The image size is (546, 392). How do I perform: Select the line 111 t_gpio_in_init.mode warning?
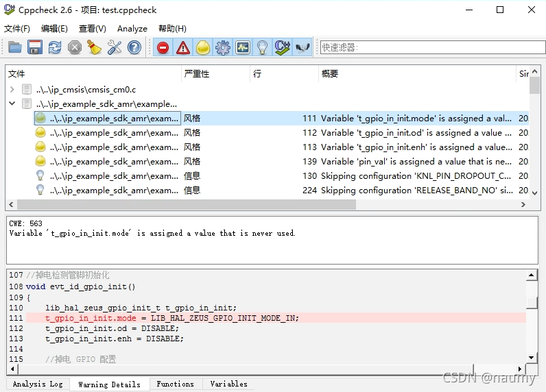coord(281,119)
